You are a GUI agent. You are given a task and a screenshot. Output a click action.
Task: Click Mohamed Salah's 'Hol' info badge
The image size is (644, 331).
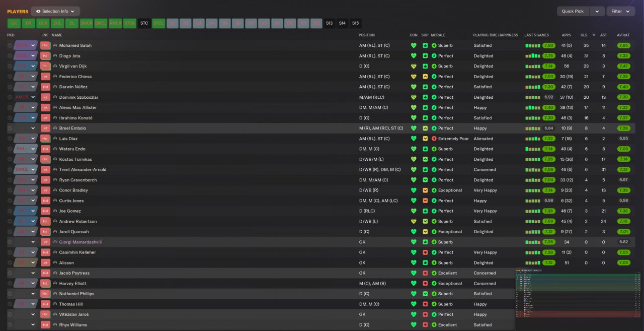tap(45, 45)
